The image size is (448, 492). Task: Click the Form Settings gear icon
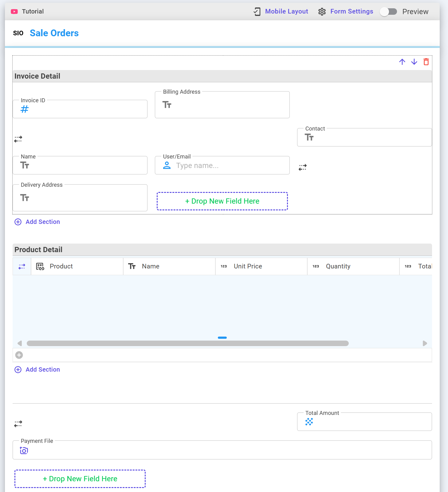322,12
